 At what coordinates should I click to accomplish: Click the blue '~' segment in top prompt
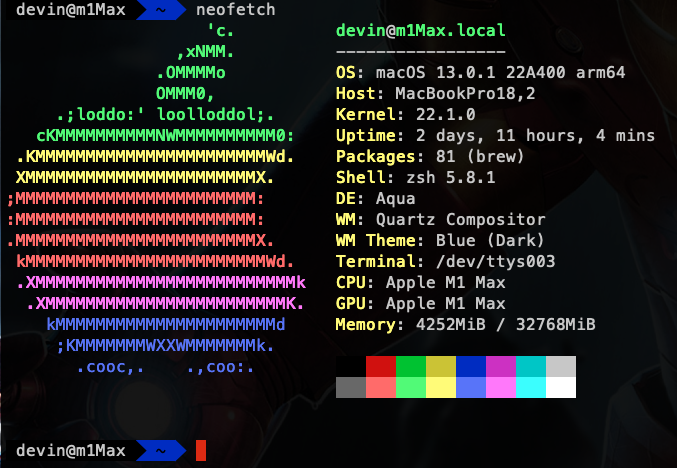click(x=161, y=9)
